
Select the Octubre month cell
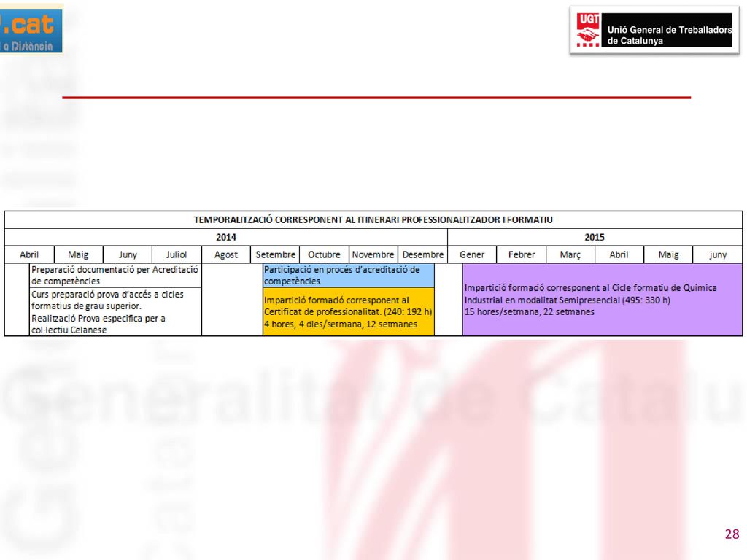click(324, 254)
